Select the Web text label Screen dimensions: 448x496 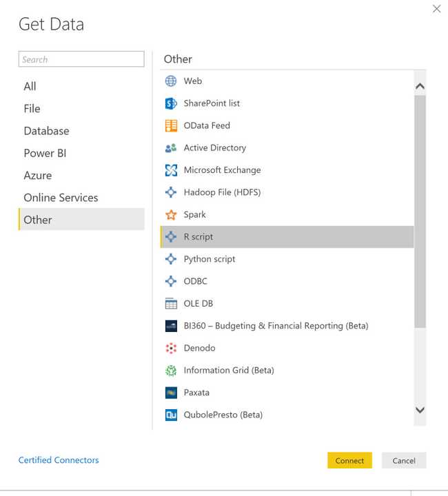(x=193, y=81)
